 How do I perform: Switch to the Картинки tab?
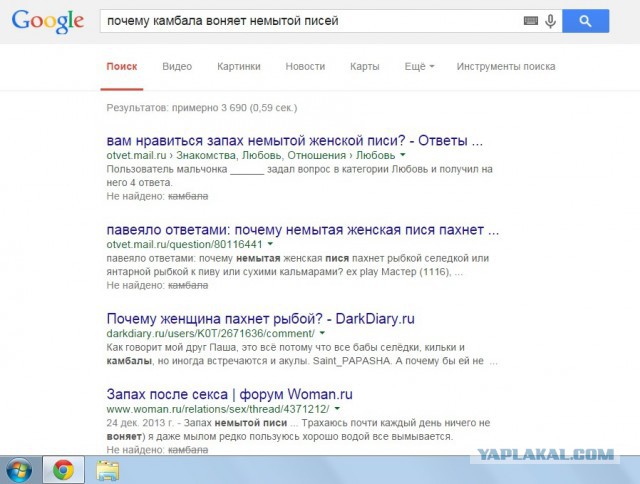(x=239, y=67)
